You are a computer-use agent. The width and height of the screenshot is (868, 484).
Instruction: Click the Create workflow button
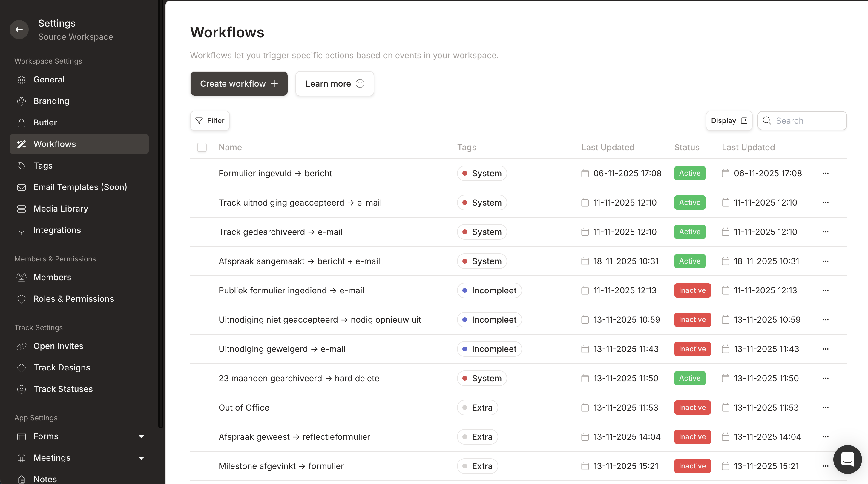[x=239, y=84]
